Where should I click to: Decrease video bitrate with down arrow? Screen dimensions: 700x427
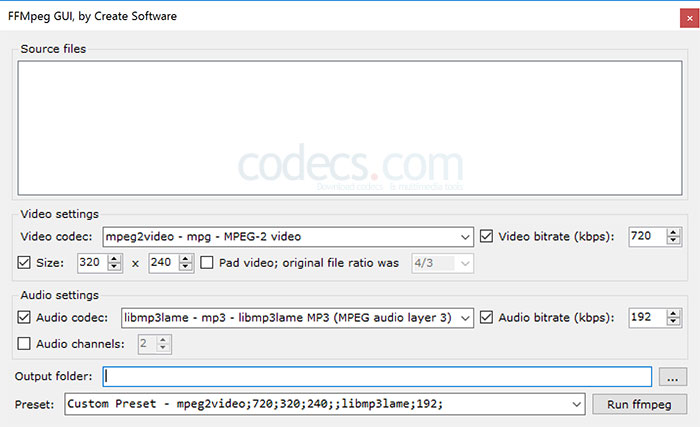pyautogui.click(x=673, y=241)
